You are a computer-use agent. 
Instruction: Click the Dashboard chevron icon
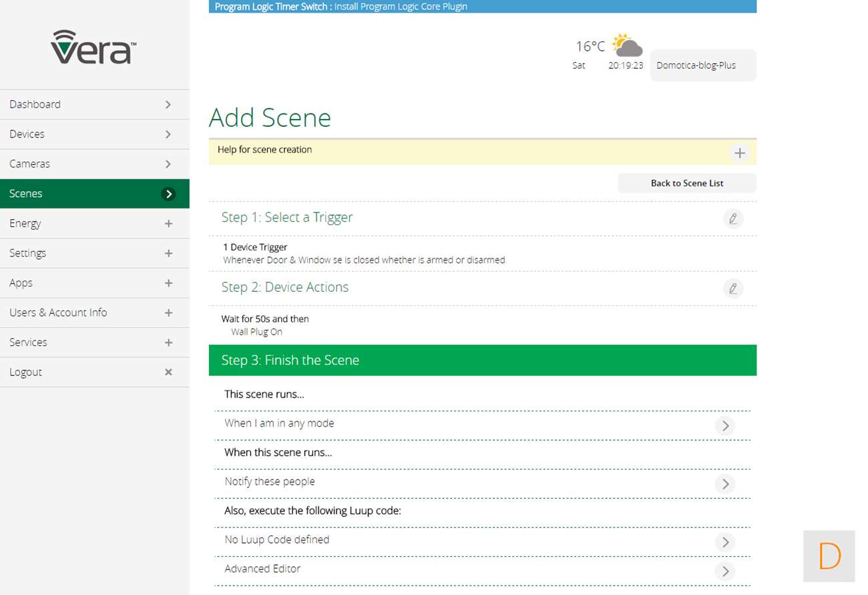tap(168, 104)
